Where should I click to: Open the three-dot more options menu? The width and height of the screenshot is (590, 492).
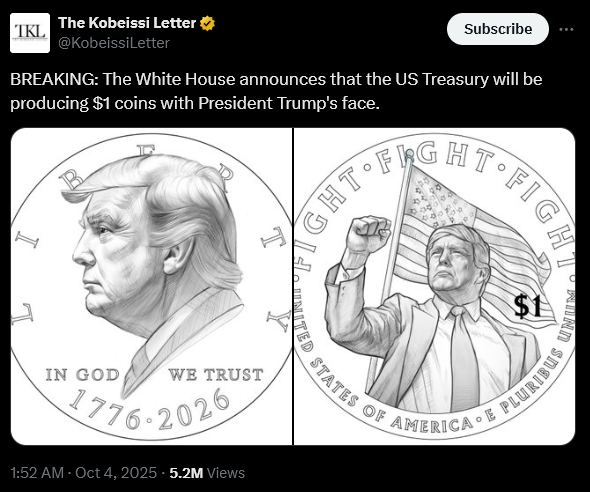pyautogui.click(x=566, y=29)
